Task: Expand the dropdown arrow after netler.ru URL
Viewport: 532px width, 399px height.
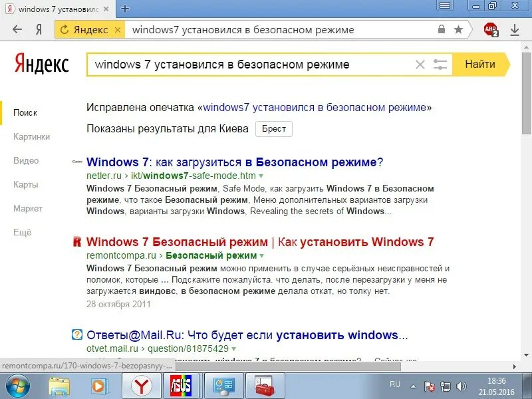Action: pos(261,176)
